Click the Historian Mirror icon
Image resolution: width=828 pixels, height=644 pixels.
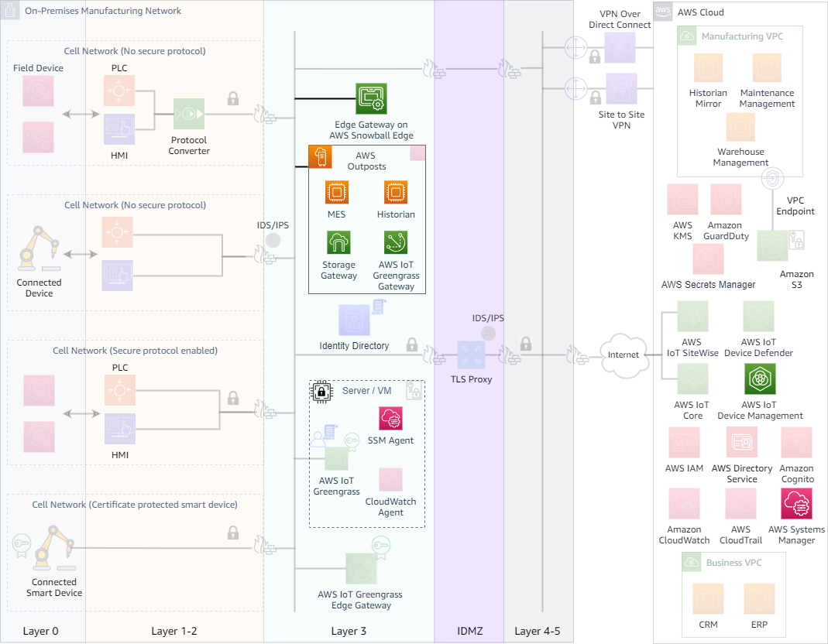tap(708, 67)
